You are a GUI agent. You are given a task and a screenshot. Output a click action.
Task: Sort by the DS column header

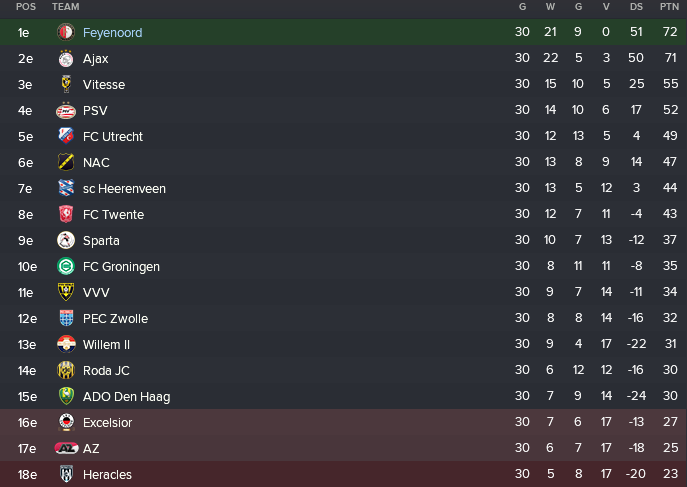click(636, 7)
